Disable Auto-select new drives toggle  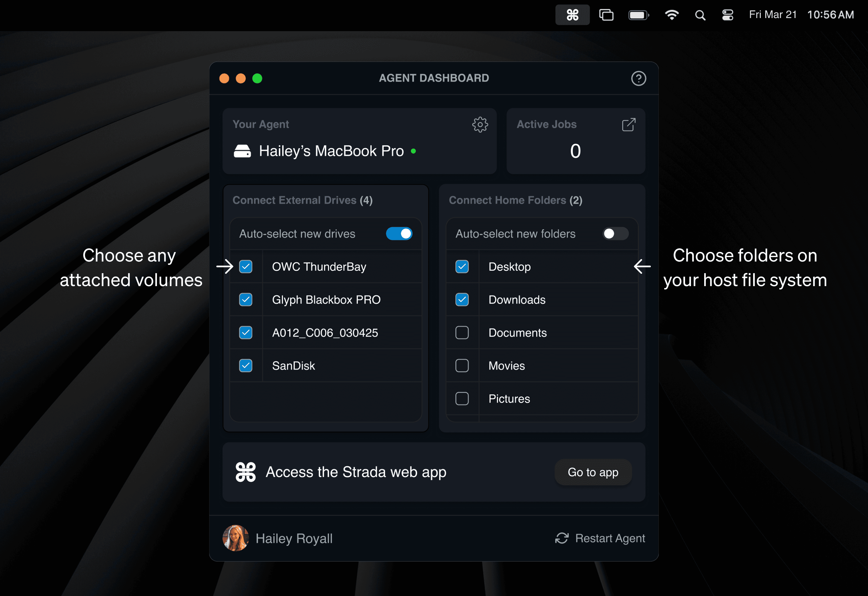tap(399, 234)
